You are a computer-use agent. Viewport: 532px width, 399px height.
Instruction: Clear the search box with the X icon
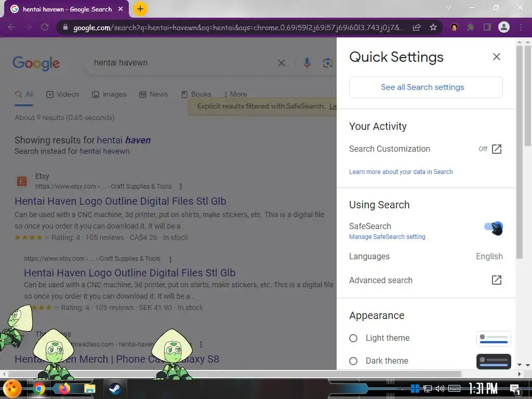coord(281,63)
